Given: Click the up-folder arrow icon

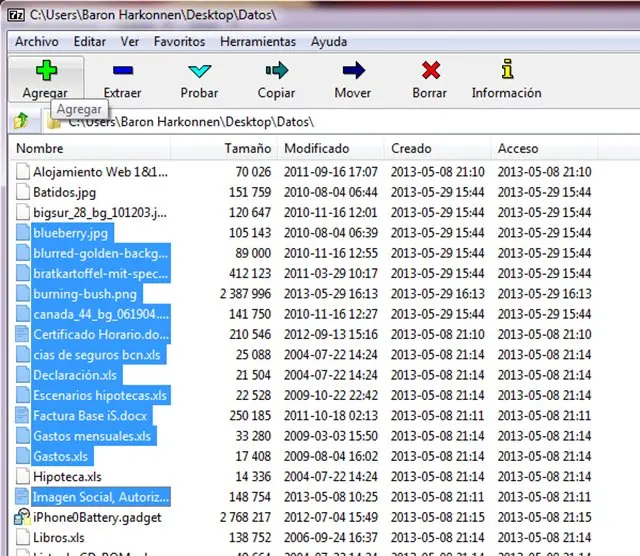Looking at the screenshot, I should pyautogui.click(x=21, y=122).
